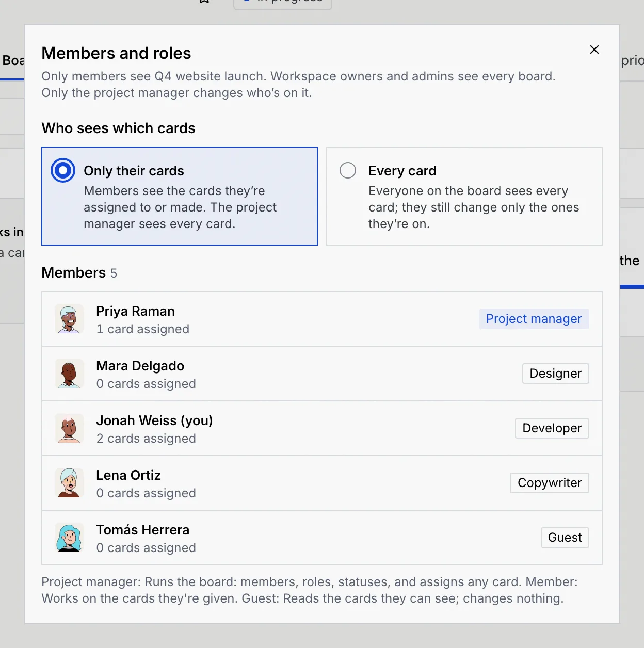Screen dimensions: 644x648
Task: Click the name Jonah Weiss (you)
Action: coord(155,420)
